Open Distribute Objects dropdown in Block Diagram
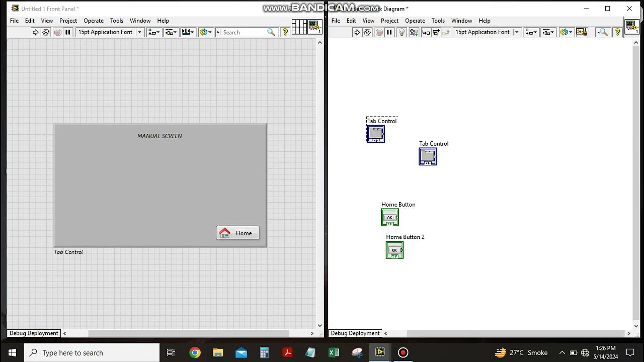 click(548, 32)
